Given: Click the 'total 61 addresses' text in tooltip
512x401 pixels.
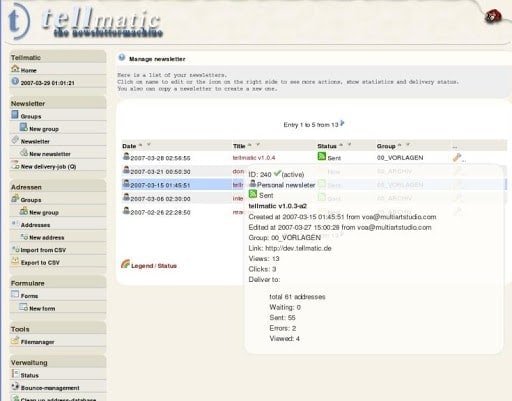Looking at the screenshot, I should (297, 297).
